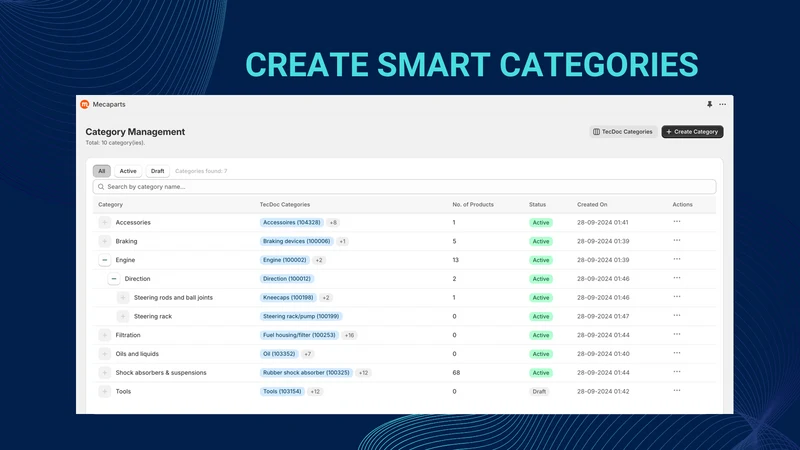The height and width of the screenshot is (450, 800).
Task: Open actions menu for Braking row
Action: (x=677, y=240)
